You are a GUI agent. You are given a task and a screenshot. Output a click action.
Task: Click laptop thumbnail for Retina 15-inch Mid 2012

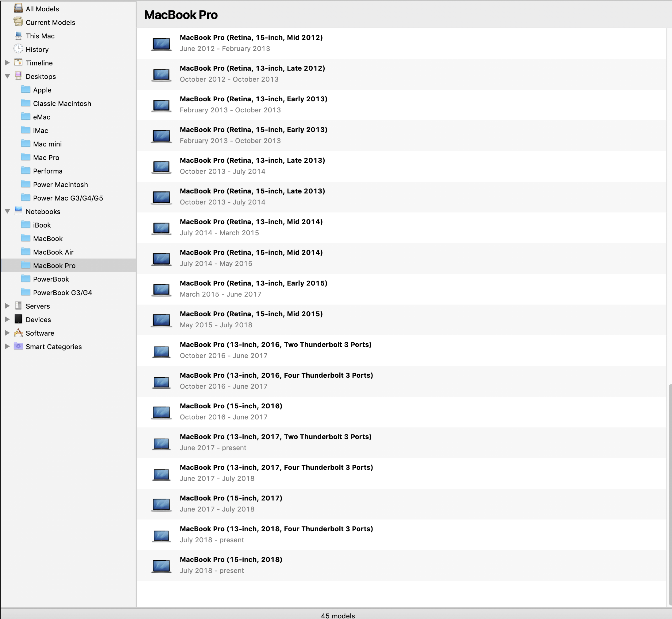(x=161, y=44)
